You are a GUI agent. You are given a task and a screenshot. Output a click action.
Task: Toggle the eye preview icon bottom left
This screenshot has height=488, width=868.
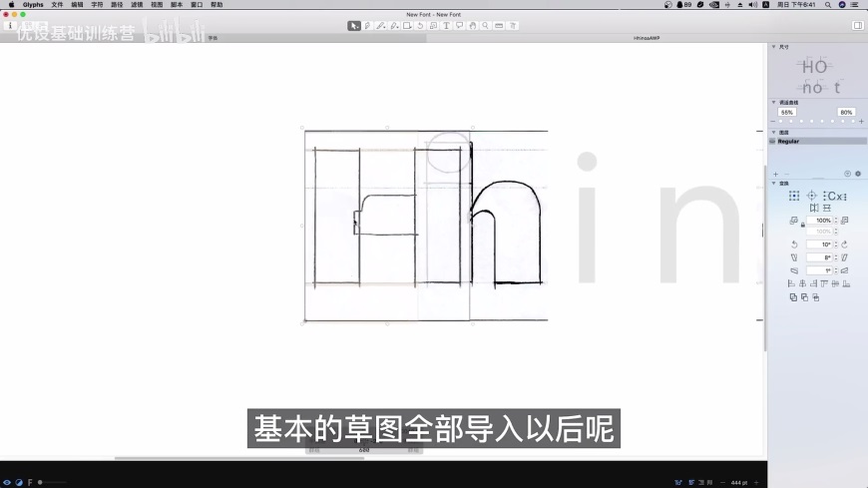coord(7,482)
